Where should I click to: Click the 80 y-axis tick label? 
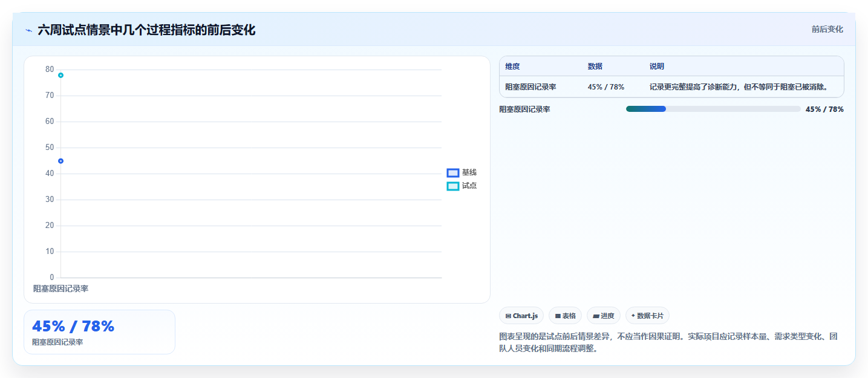click(x=50, y=70)
